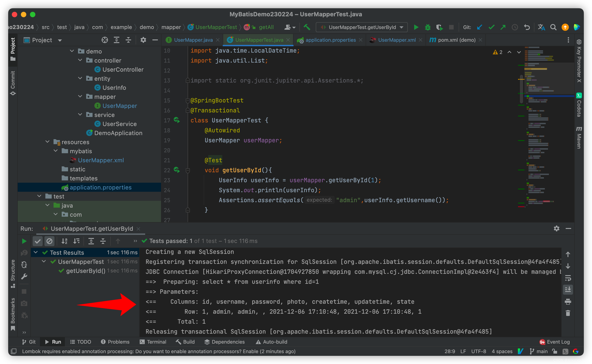Clear console with the trash icon
592x364 pixels.
pos(568,313)
